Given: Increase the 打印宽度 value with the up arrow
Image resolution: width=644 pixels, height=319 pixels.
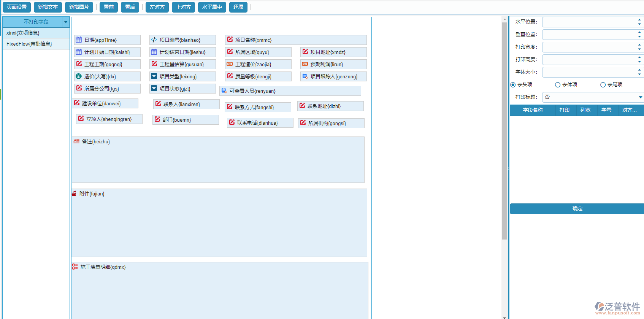Looking at the screenshot, I should tap(639, 45).
